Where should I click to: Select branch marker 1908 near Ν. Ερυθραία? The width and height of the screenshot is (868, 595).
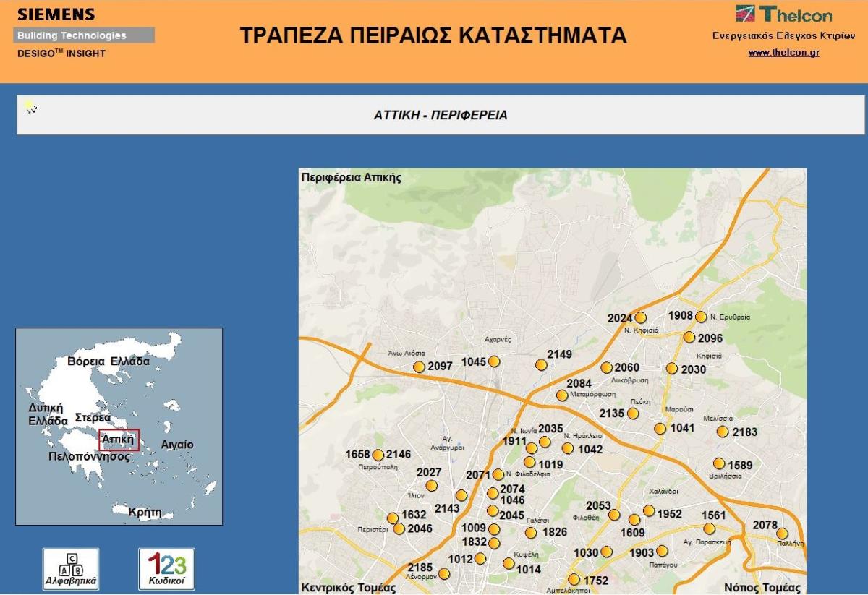[x=700, y=316]
